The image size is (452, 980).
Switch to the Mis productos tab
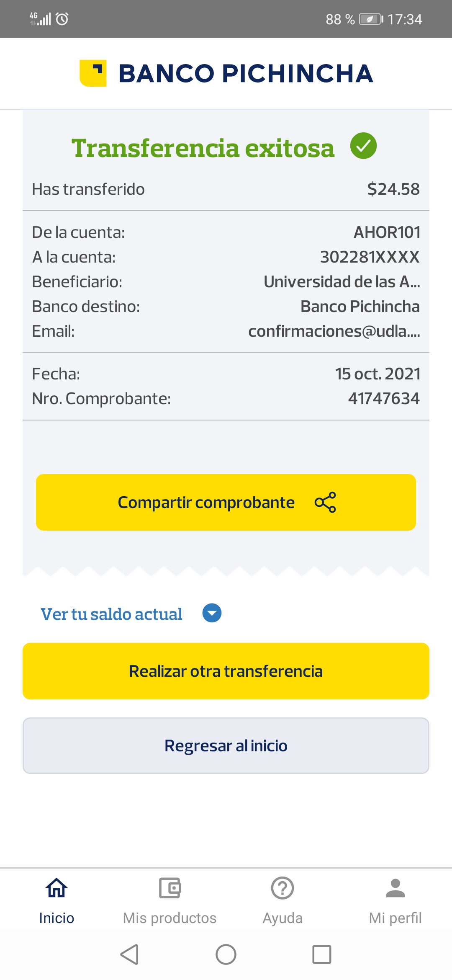169,918
